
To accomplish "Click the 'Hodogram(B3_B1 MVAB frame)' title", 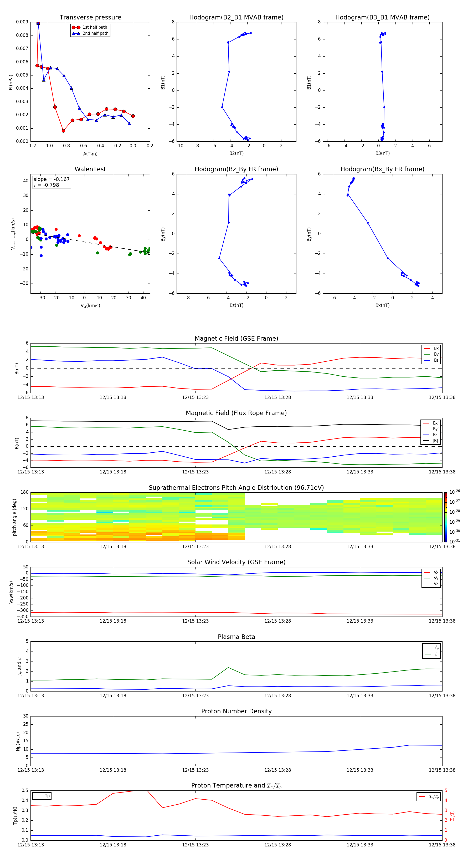I will [x=382, y=17].
